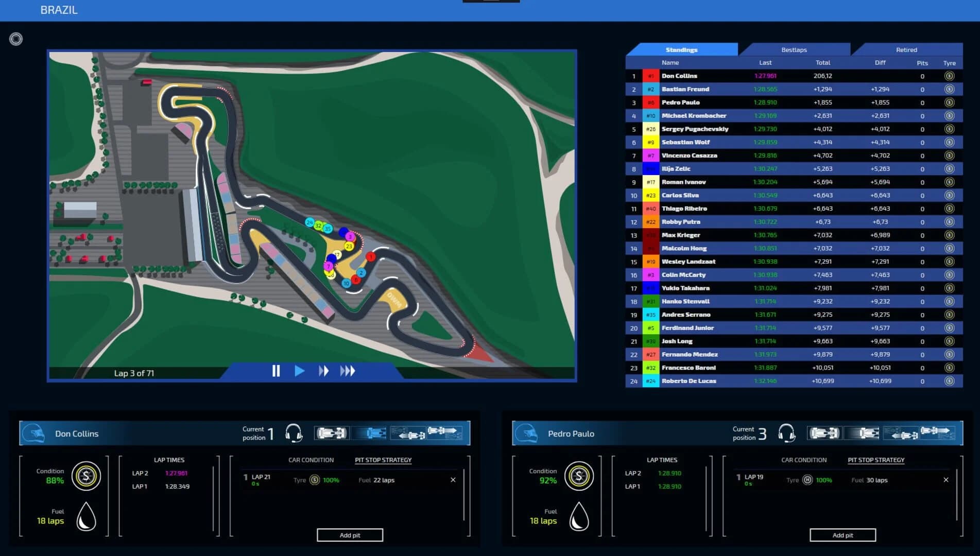Screen dimensions: 980x556
Task: Switch to the Bestlaps tab
Action: coord(794,49)
